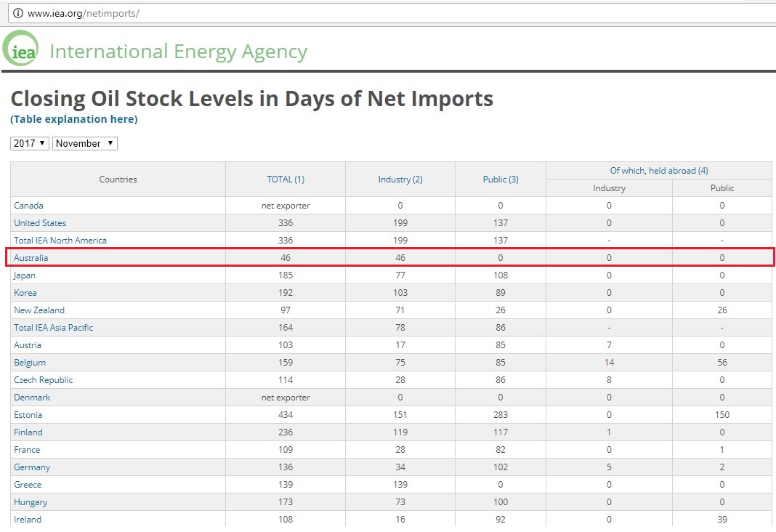Click the address bar URL
This screenshot has width=776, height=532.
[x=83, y=13]
